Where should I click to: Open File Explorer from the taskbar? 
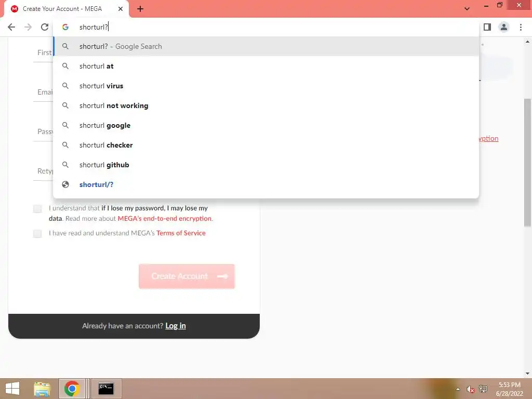point(42,389)
